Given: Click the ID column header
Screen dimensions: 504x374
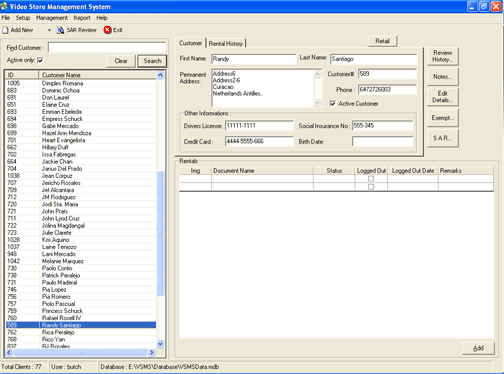Looking at the screenshot, I should (22, 75).
